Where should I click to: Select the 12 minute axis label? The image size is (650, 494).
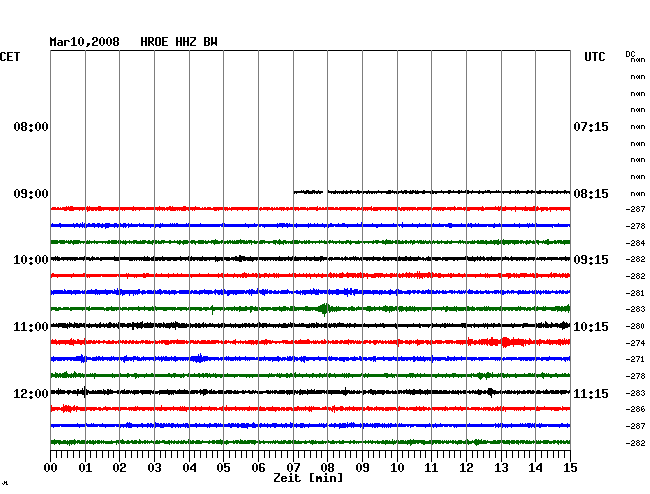466,467
